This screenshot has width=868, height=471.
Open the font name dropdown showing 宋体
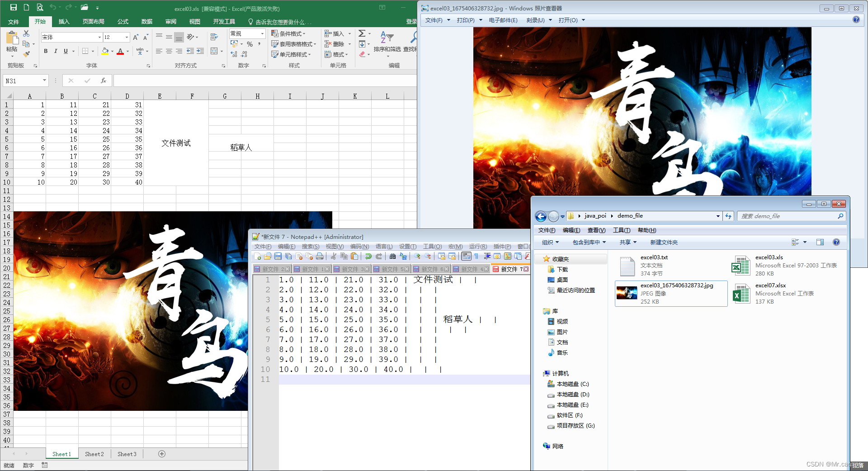point(99,37)
